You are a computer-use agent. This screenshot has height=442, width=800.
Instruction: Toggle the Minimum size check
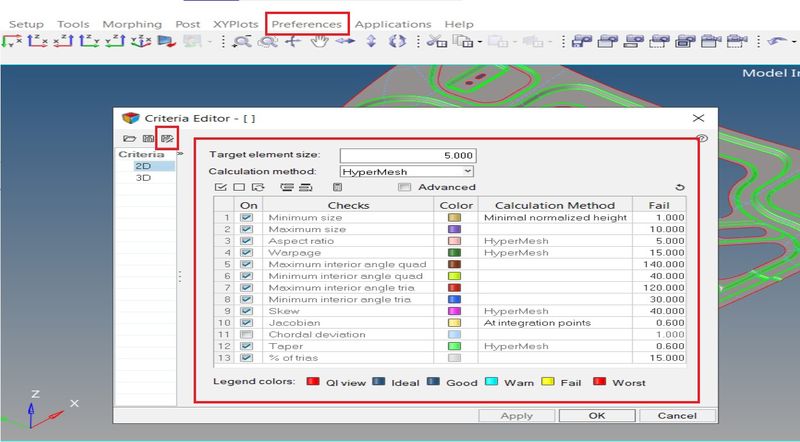[247, 217]
